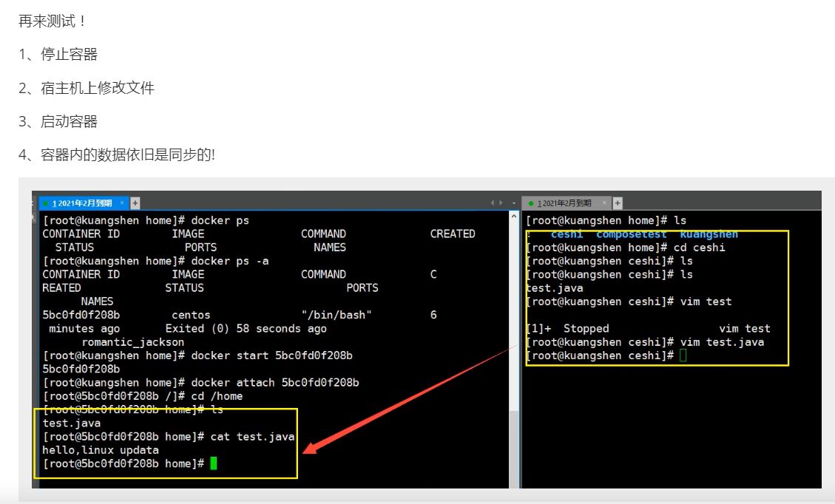Close the left terminal's 2021年2月到期 tab
835x504 pixels.
122,202
